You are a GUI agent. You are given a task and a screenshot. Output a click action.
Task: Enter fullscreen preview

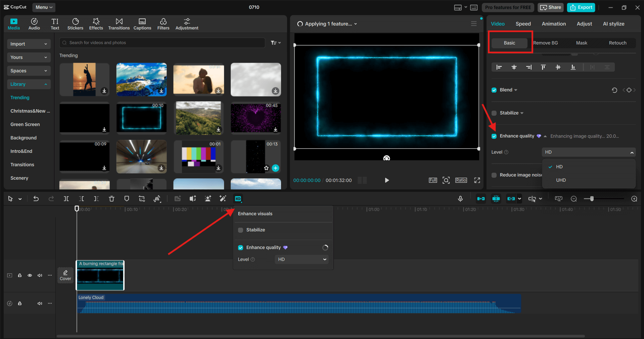(477, 180)
